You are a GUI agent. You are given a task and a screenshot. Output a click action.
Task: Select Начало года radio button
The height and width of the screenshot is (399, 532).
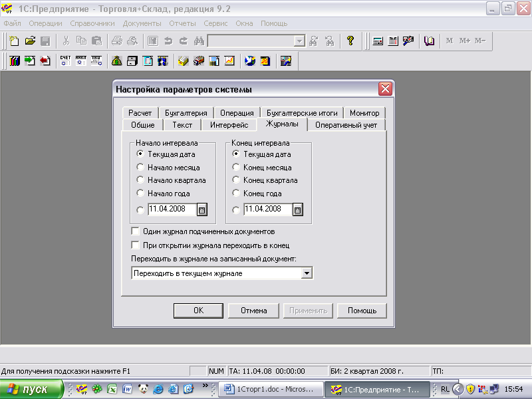coord(140,193)
